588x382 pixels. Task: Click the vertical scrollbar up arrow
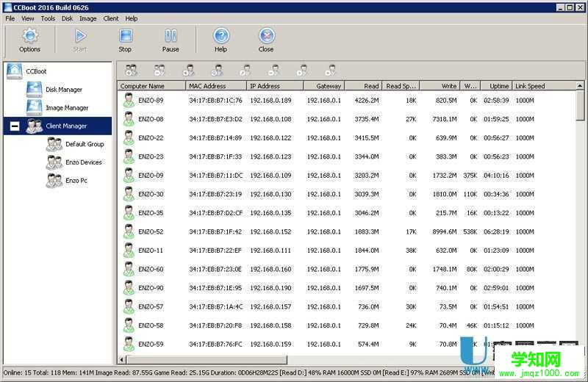[x=580, y=86]
